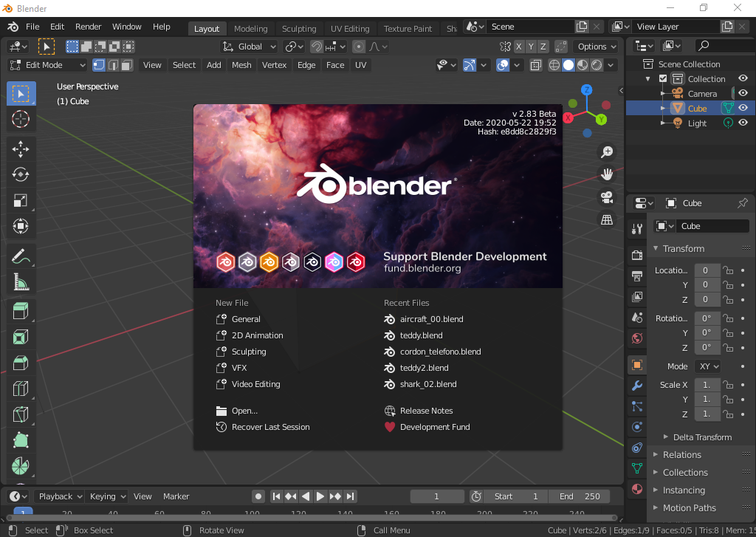This screenshot has height=537, width=756.
Task: Open the Object Data mesh properties tab
Action: tap(637, 468)
